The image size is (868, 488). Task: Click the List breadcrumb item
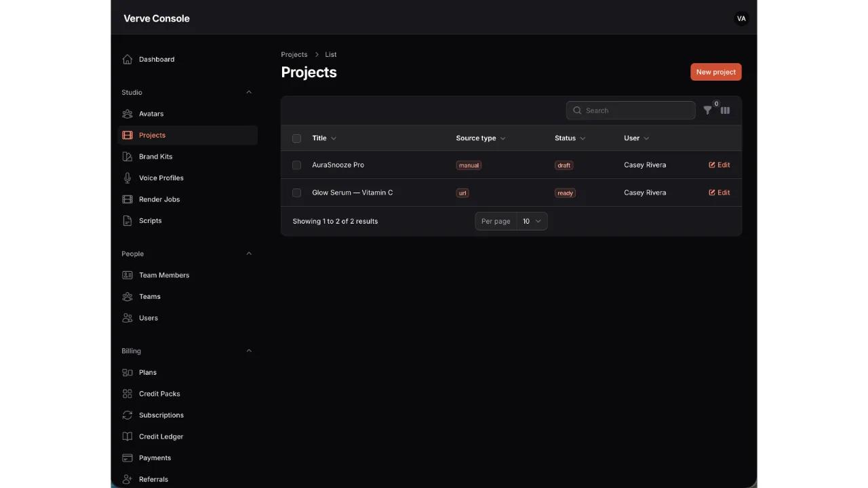[331, 54]
